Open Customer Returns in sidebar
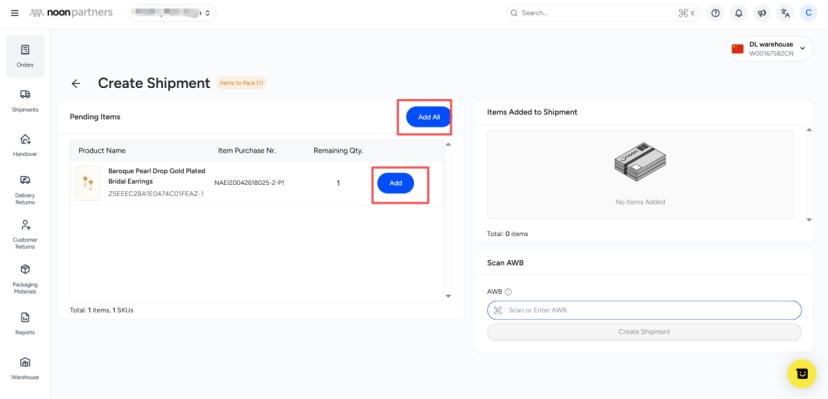Screen dimensions: 828x399 [x=25, y=234]
